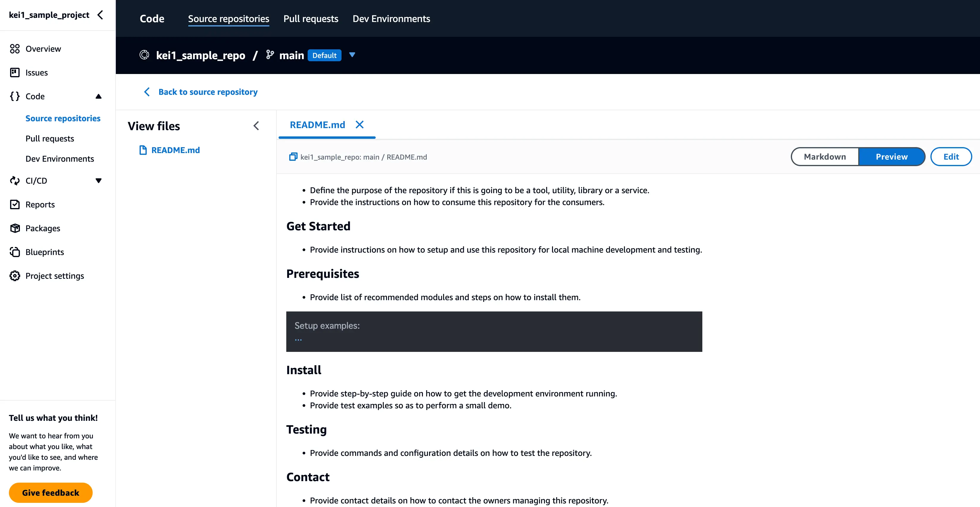
Task: Click the CI/CD cycle icon
Action: [x=15, y=181]
